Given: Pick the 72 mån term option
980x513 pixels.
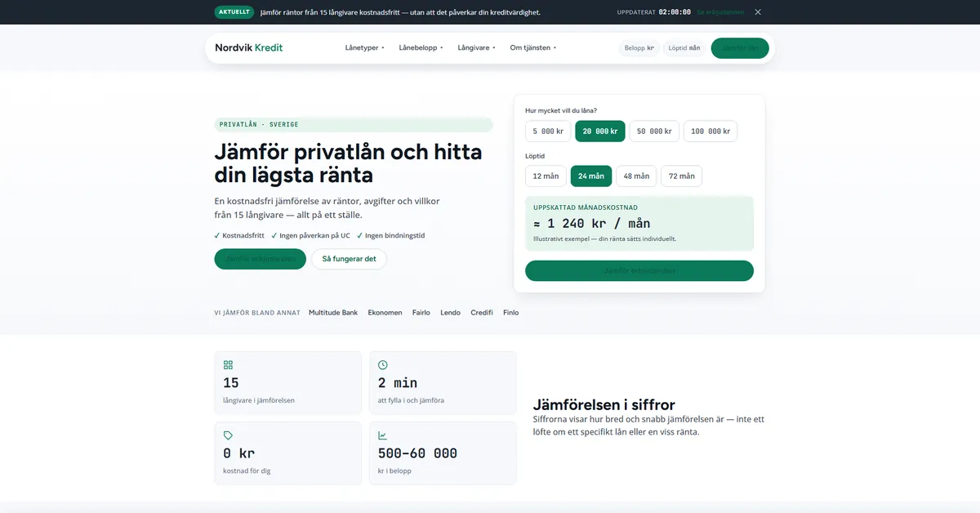Looking at the screenshot, I should (681, 176).
